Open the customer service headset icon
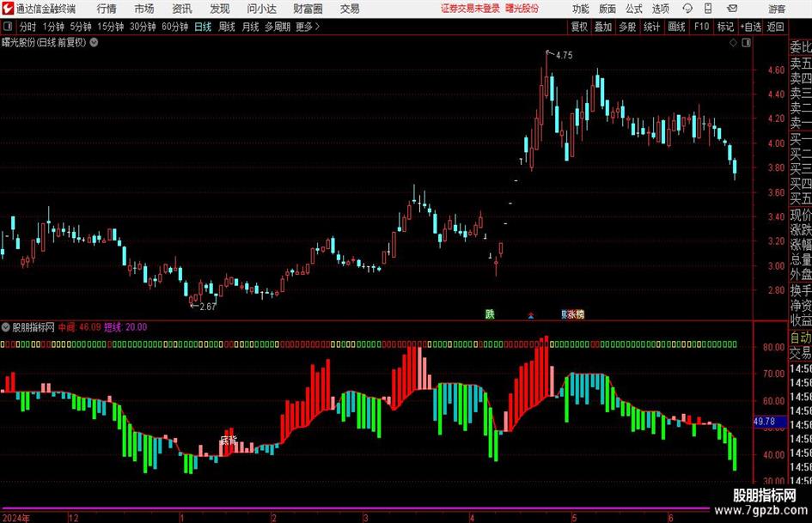The width and height of the screenshot is (812, 523). [687, 9]
